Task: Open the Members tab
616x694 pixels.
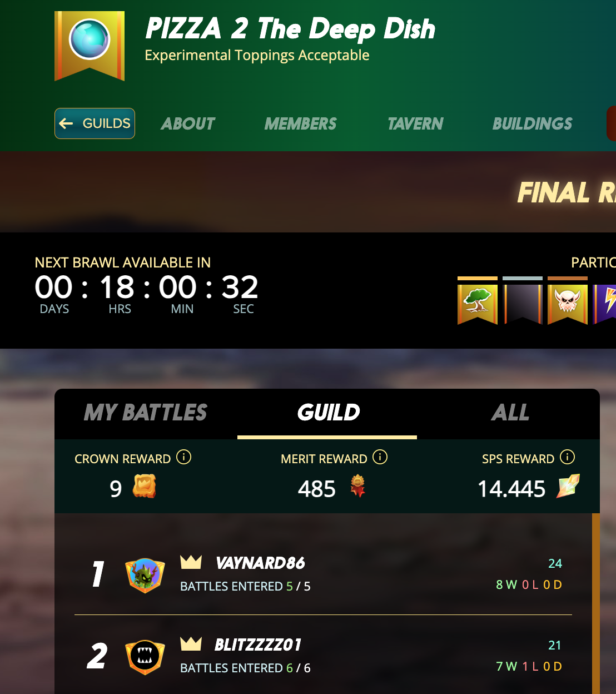Action: [301, 123]
